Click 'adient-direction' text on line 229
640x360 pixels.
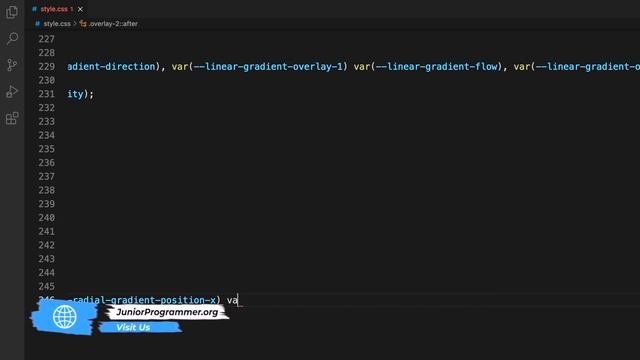tap(111, 67)
